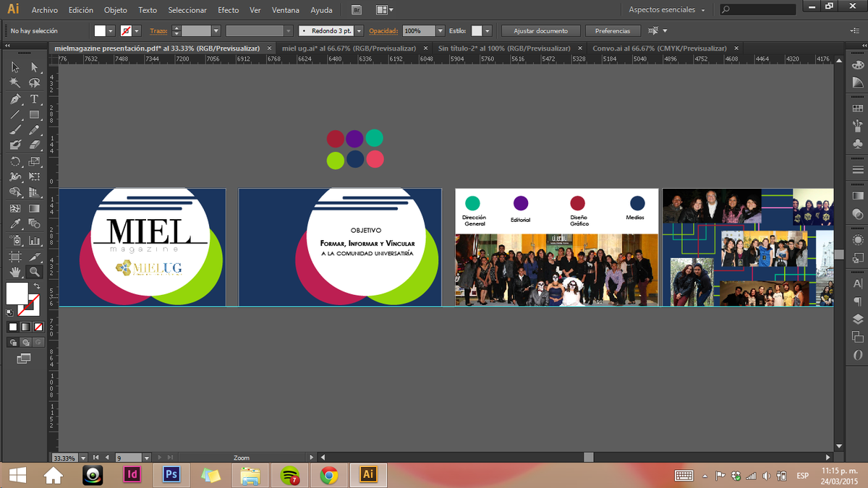Open the Aspectos esenciales workspace menu
Screen dimensions: 868x488
[x=666, y=10]
